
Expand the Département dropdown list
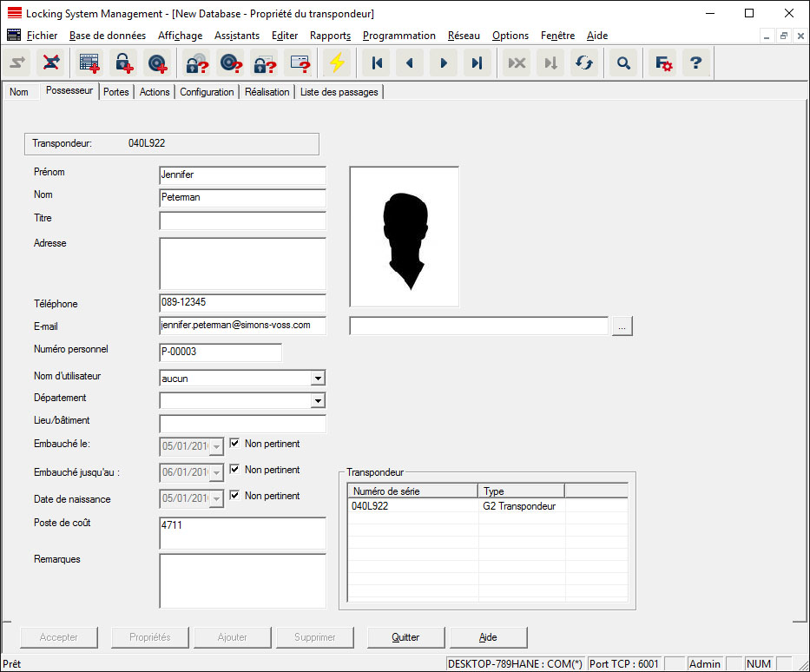[x=318, y=401]
